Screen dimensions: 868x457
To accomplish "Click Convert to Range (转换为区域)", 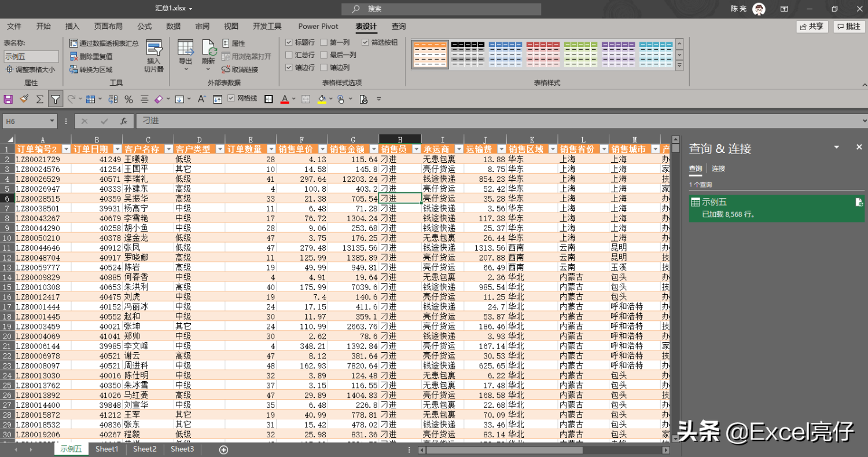I will (91, 70).
